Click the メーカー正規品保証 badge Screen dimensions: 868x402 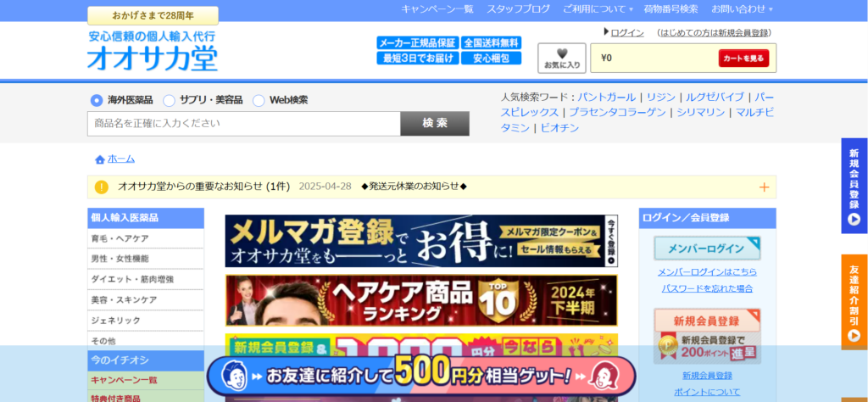[x=417, y=42]
